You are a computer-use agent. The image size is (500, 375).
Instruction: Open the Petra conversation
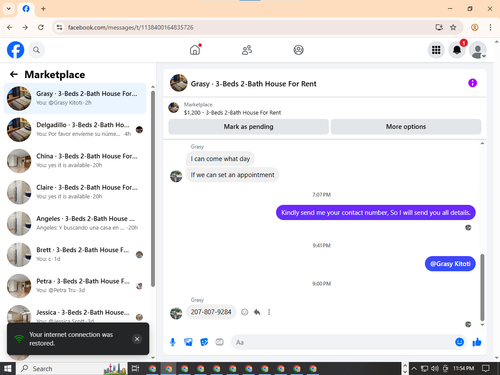click(x=75, y=286)
